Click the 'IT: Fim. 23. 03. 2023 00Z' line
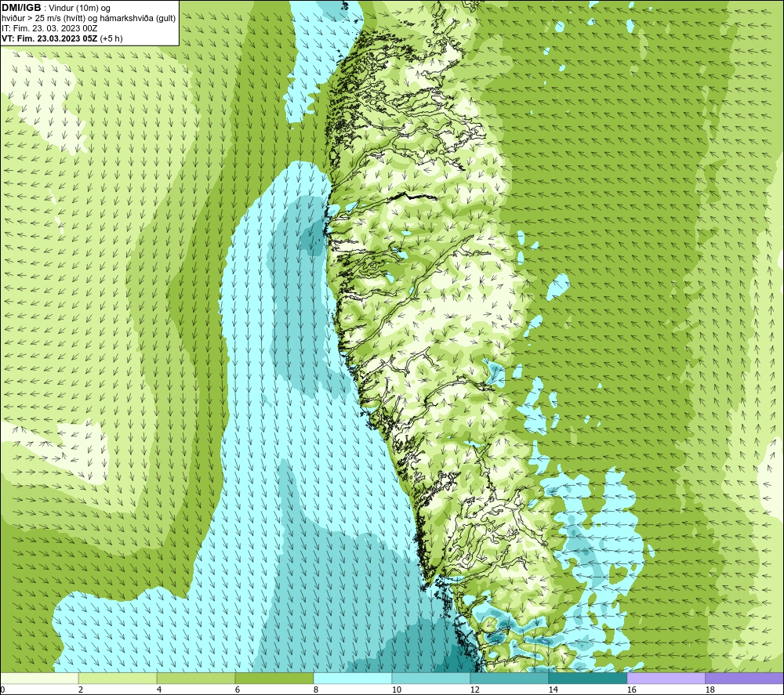784x695 pixels. (x=49, y=28)
